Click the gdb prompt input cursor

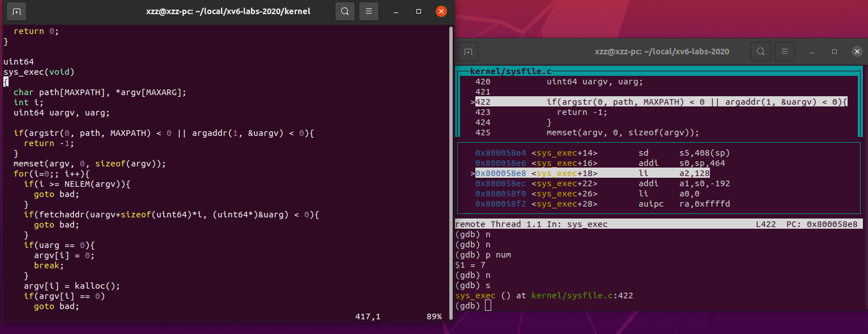click(488, 306)
